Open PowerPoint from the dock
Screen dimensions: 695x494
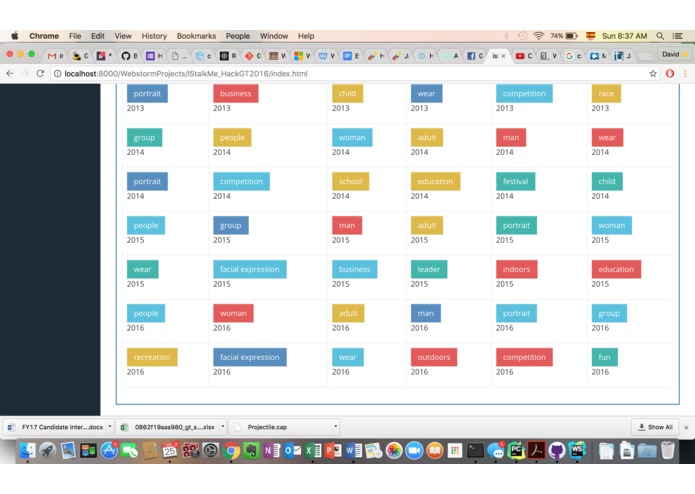pos(333,451)
